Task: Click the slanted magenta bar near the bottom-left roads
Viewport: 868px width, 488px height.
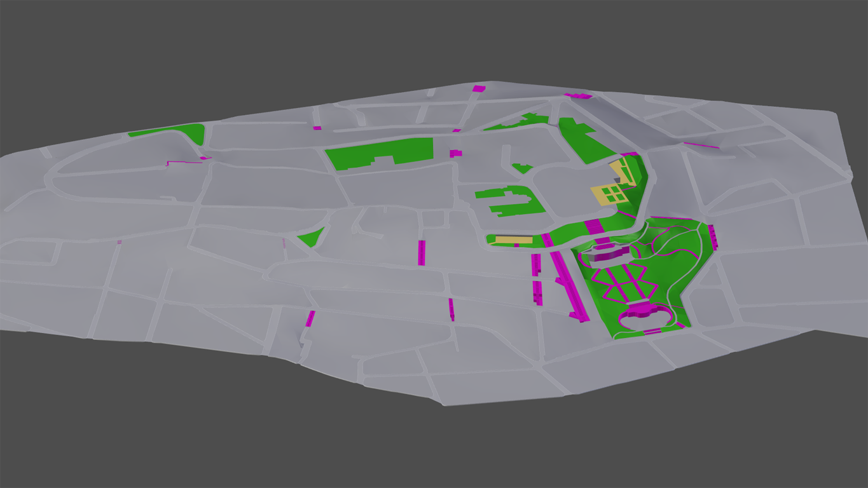Action: click(x=310, y=318)
